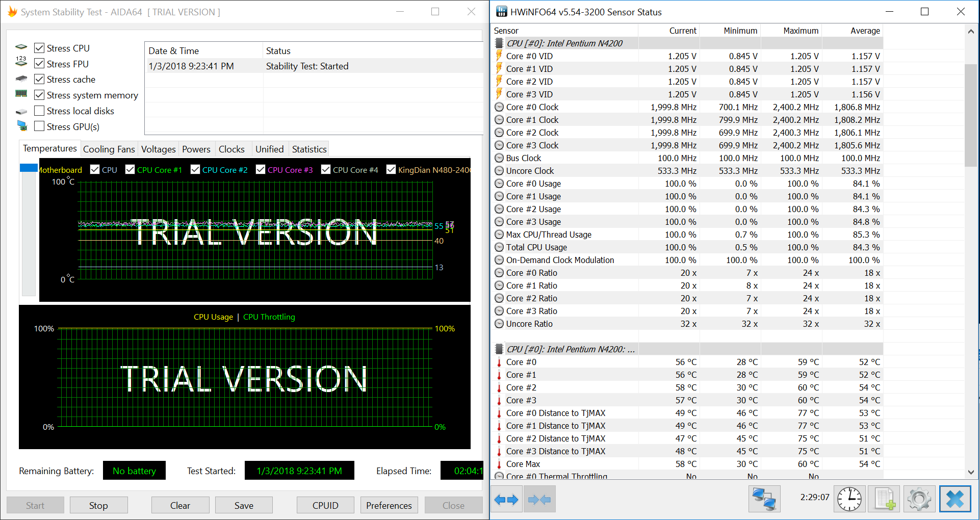
Task: Click the Current column header
Action: (668, 31)
